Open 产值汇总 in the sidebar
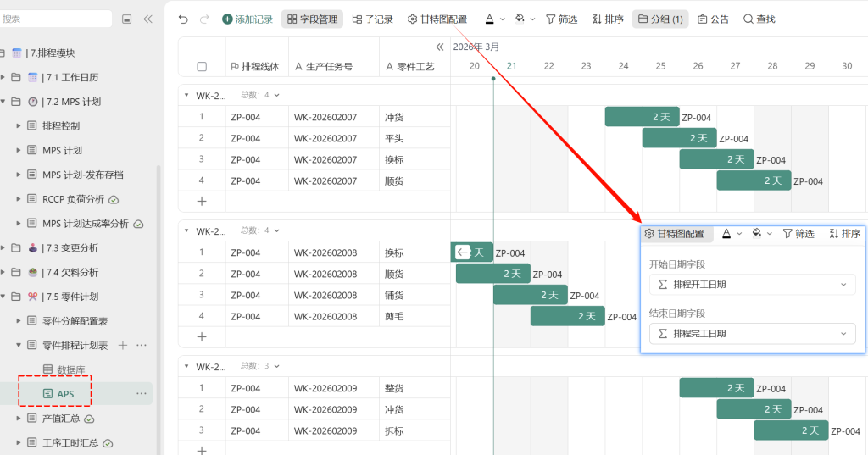 (61, 419)
